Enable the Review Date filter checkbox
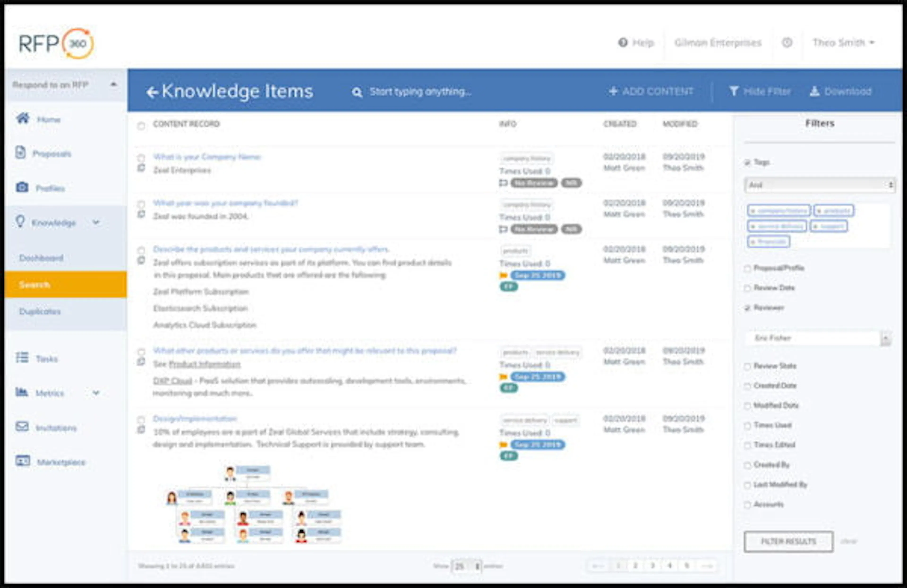This screenshot has height=588, width=907. [x=747, y=288]
